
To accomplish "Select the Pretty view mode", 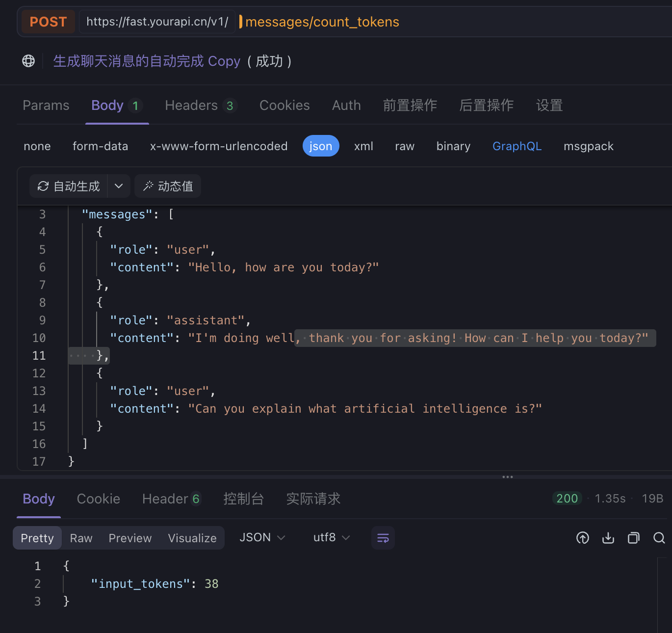I will (x=37, y=538).
